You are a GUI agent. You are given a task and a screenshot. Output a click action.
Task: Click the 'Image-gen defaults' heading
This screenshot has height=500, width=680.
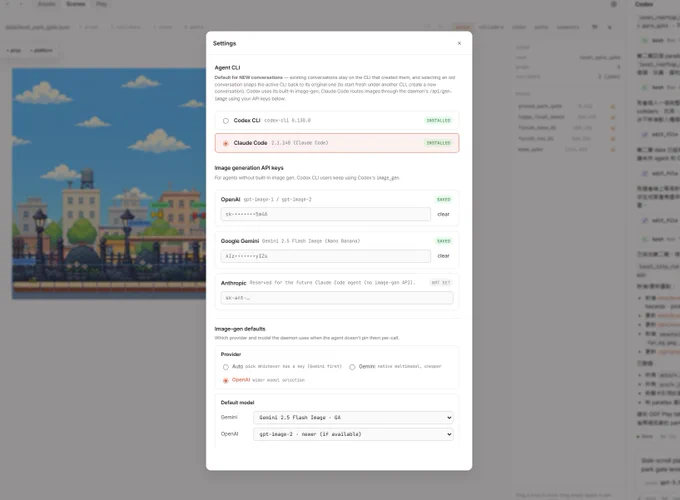click(x=240, y=329)
